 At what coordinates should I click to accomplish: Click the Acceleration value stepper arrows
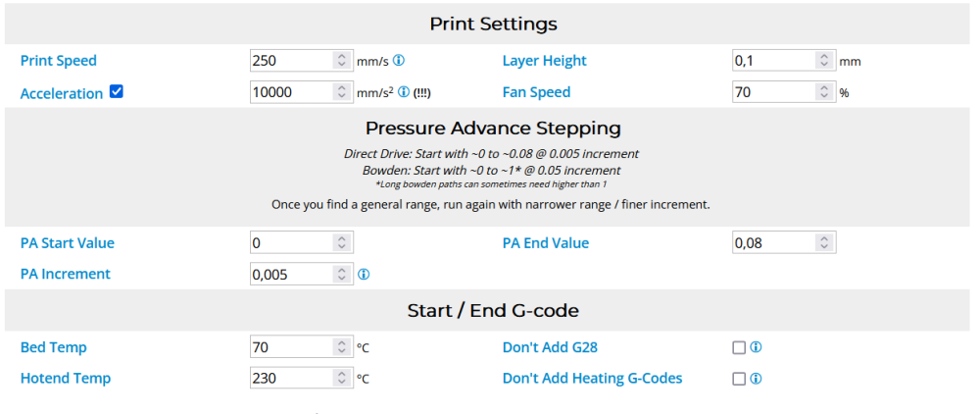341,92
